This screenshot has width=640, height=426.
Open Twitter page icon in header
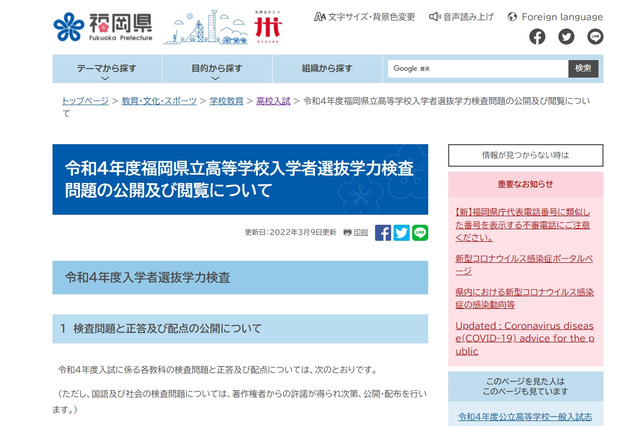566,37
